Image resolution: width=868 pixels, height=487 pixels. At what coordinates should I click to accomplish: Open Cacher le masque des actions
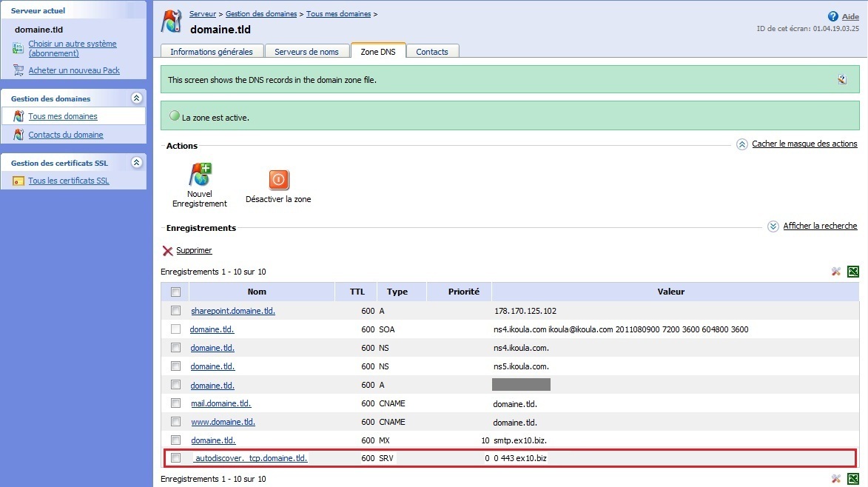(x=804, y=144)
